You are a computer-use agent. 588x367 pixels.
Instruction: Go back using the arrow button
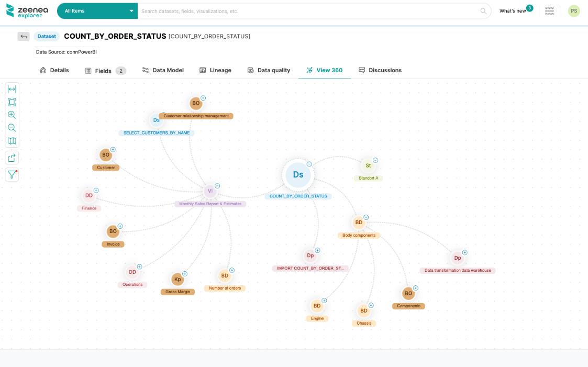24,36
